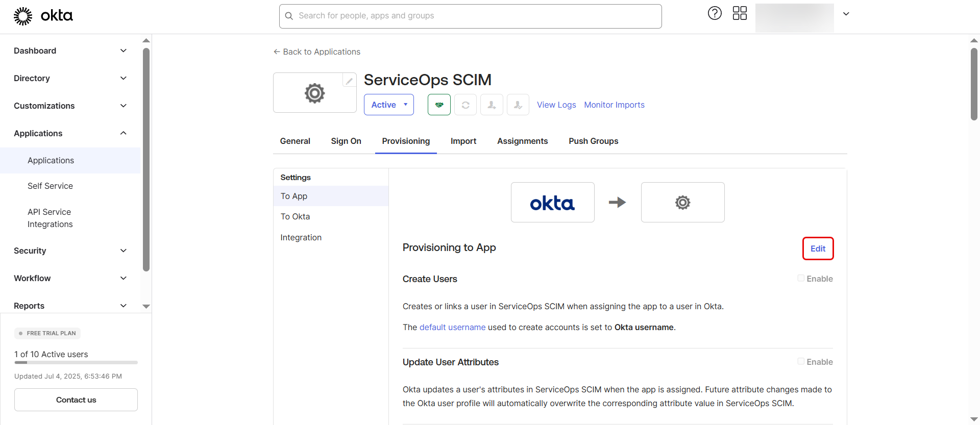This screenshot has width=980, height=425.
Task: Open the Active status dropdown
Action: [389, 105]
